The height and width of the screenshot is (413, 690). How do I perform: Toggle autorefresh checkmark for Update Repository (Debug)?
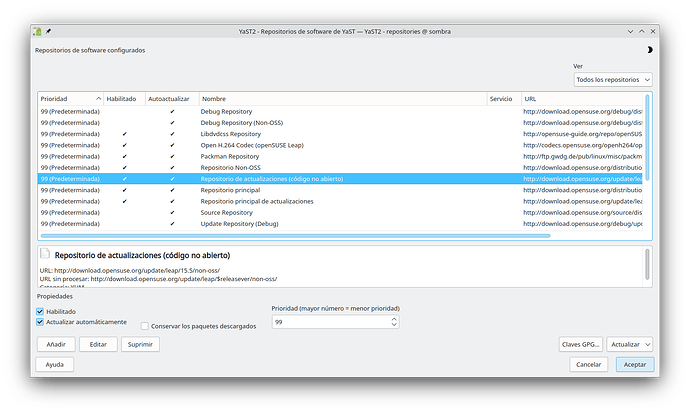point(172,223)
